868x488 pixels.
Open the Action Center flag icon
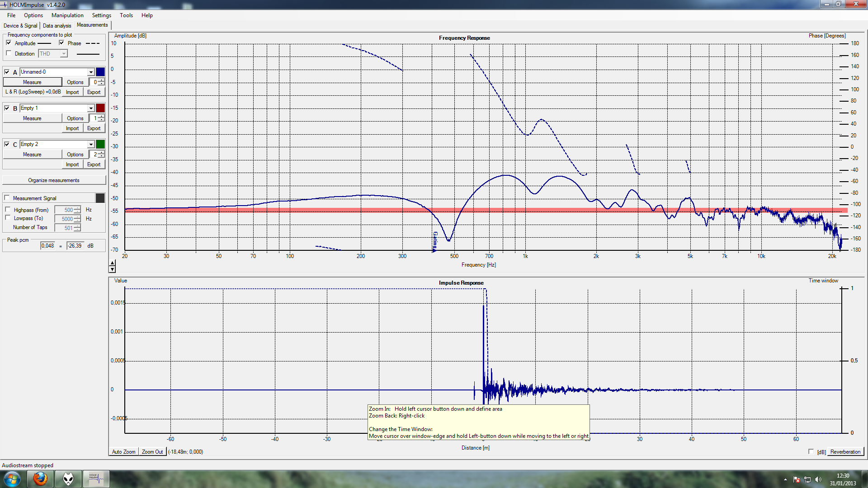[797, 479]
